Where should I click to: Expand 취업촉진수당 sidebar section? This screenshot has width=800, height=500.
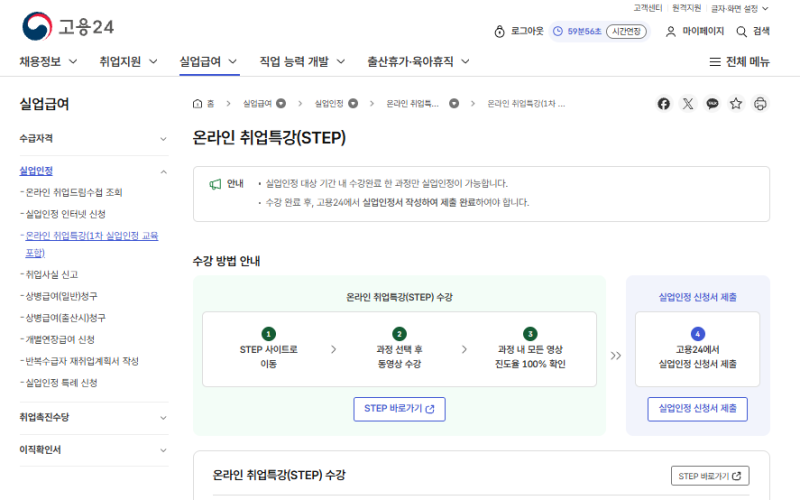coord(163,418)
